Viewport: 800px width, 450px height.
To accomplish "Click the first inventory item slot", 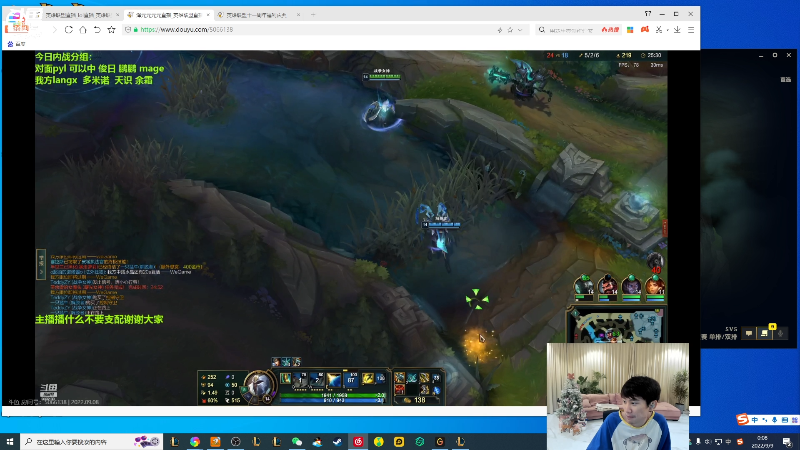I will pyautogui.click(x=399, y=378).
